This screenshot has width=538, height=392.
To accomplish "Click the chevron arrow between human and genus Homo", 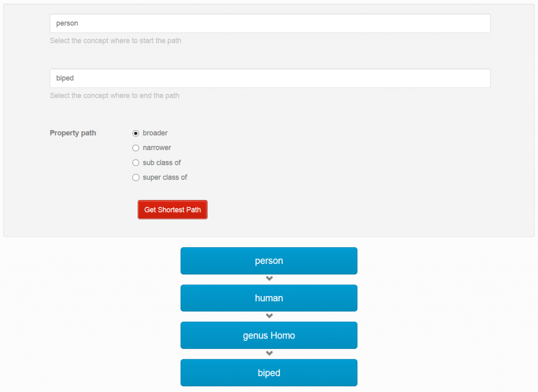I will click(x=269, y=316).
